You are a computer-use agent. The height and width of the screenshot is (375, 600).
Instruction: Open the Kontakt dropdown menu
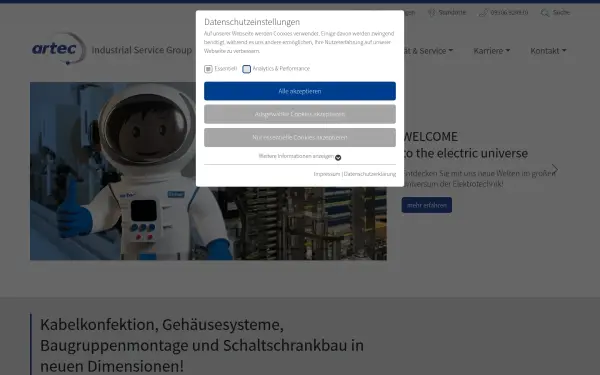(x=548, y=51)
